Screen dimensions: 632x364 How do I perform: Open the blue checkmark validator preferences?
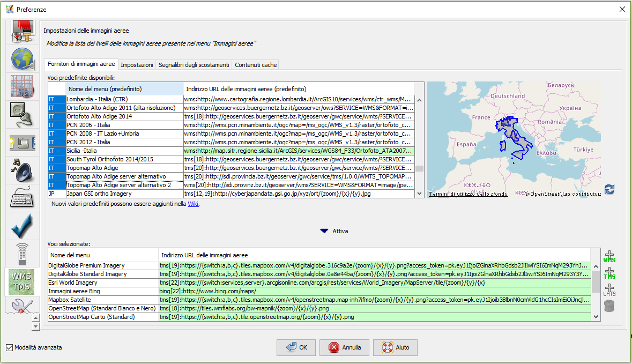pyautogui.click(x=23, y=226)
